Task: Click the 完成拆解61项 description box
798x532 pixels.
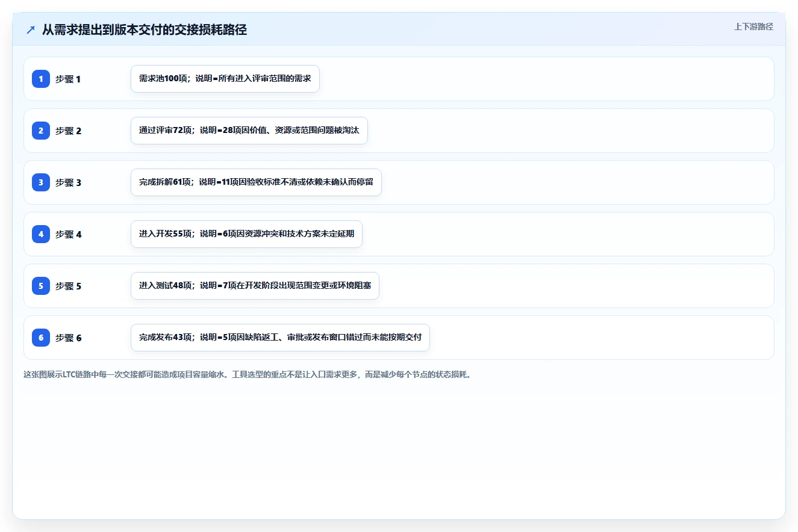Action: [x=256, y=182]
